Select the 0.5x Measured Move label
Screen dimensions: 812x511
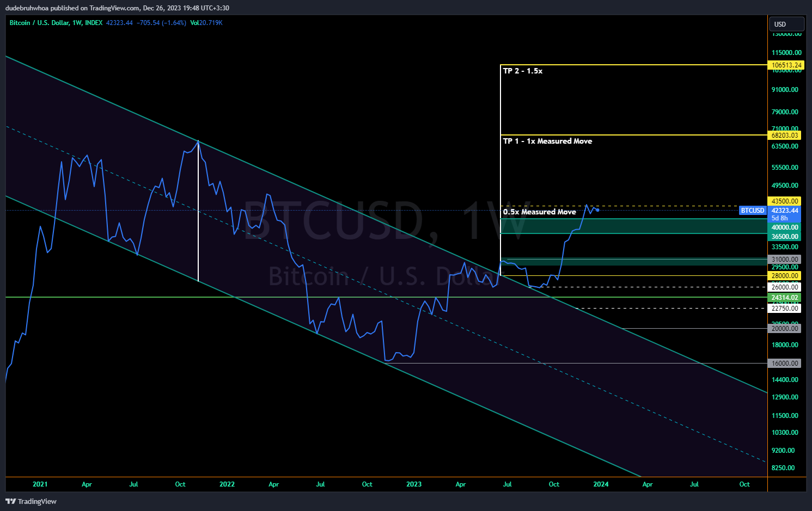539,212
